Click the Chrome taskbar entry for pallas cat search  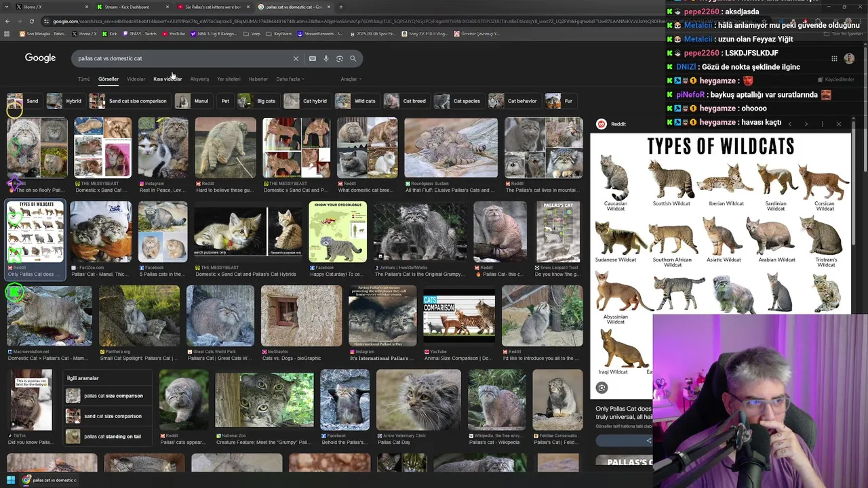49,480
